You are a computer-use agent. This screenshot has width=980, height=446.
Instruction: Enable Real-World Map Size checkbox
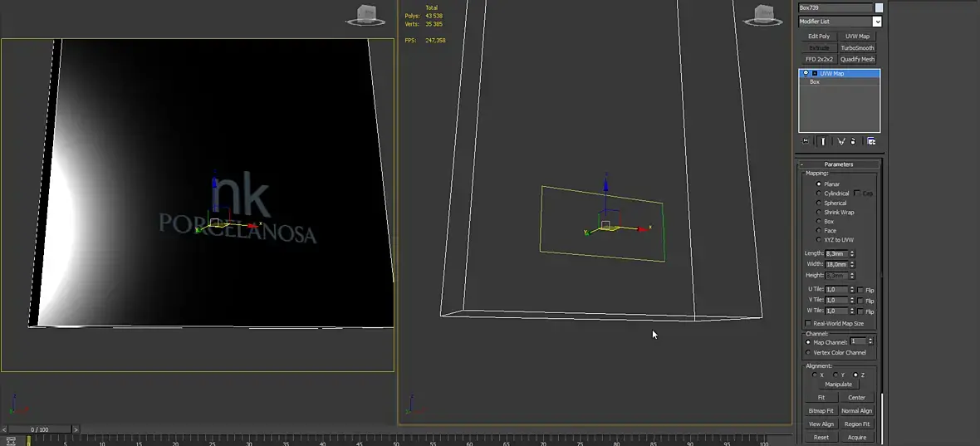click(x=808, y=324)
